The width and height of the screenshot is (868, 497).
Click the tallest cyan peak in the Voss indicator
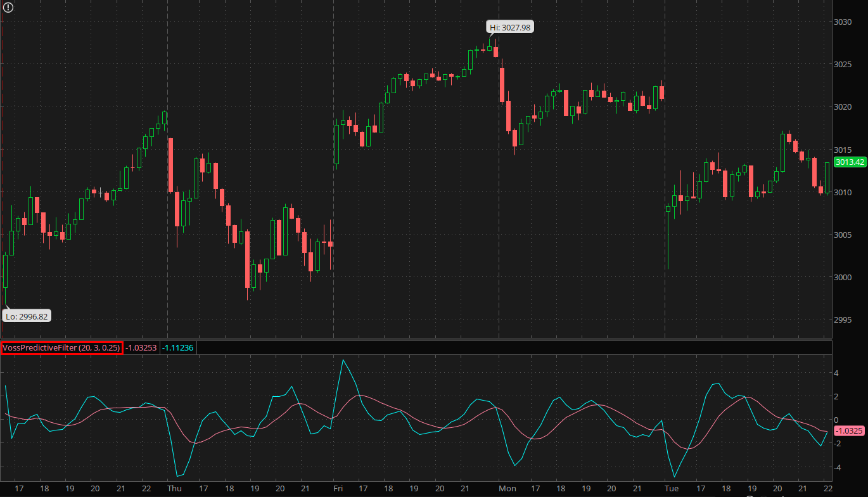(x=343, y=361)
